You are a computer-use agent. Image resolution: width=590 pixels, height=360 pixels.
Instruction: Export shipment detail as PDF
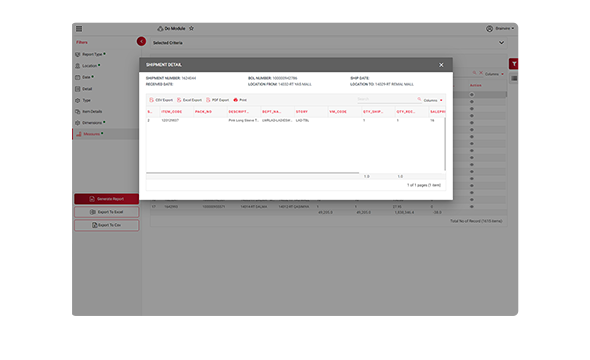[217, 100]
